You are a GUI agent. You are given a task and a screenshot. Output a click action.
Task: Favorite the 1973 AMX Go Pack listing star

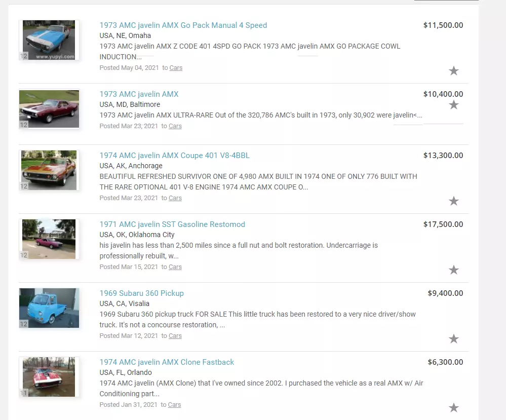(x=453, y=71)
